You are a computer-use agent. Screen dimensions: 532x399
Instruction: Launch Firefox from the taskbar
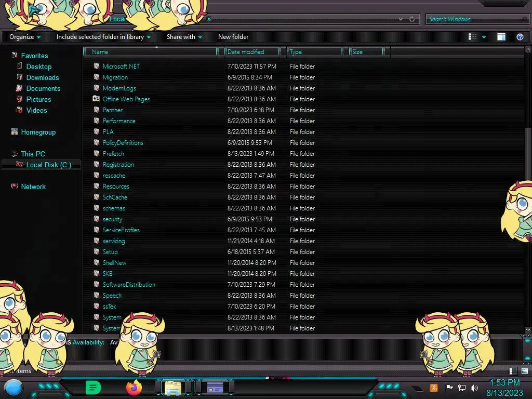point(134,388)
